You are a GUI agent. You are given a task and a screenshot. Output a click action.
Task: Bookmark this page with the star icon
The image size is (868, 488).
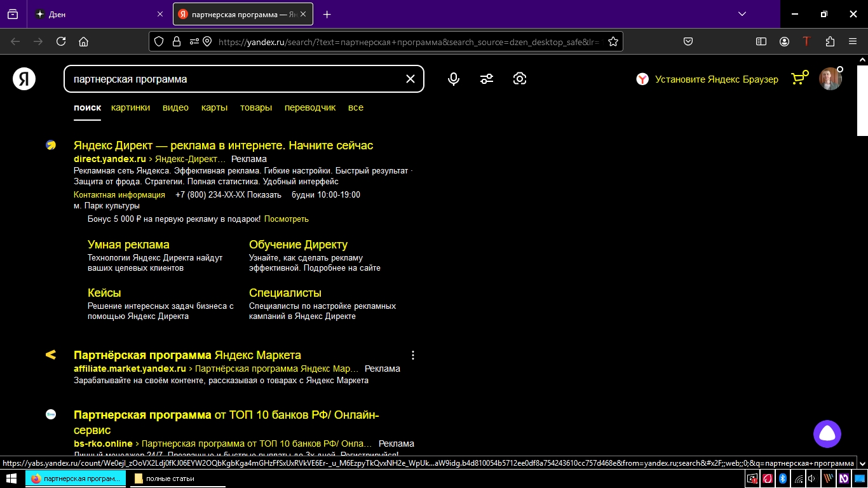(x=613, y=41)
